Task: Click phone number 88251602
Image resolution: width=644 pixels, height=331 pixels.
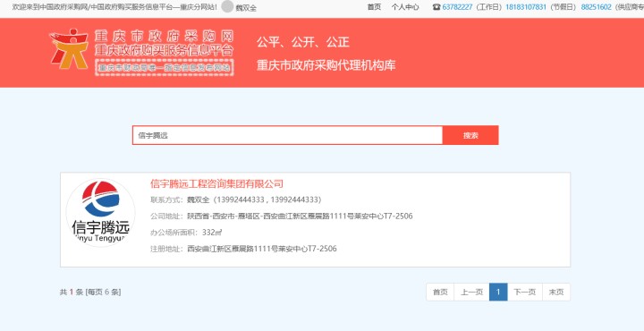Action: coord(596,7)
